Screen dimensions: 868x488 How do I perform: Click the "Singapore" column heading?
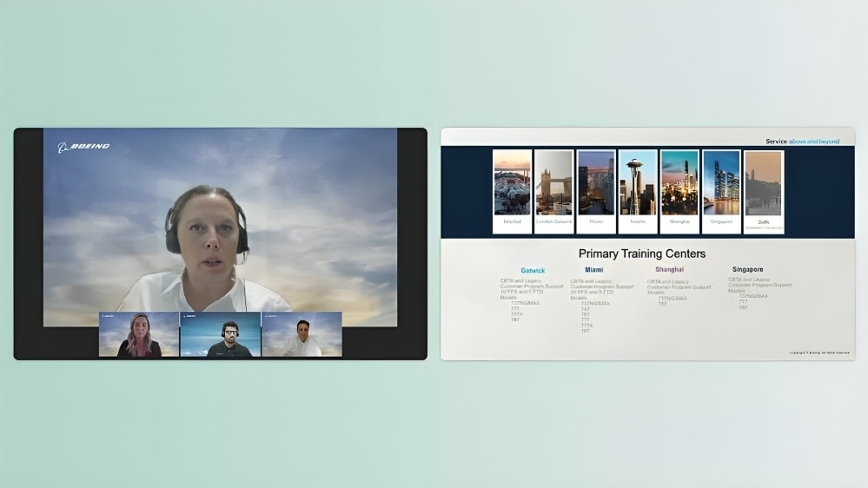747,269
